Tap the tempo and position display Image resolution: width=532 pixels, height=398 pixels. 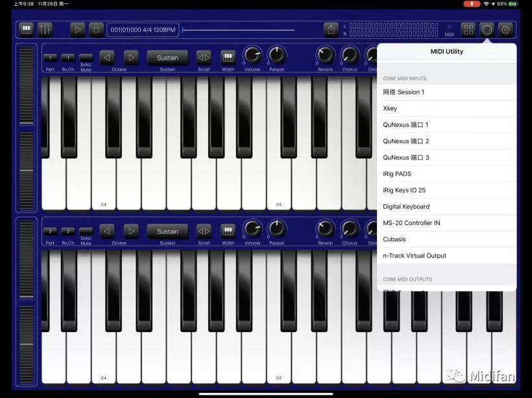(143, 30)
